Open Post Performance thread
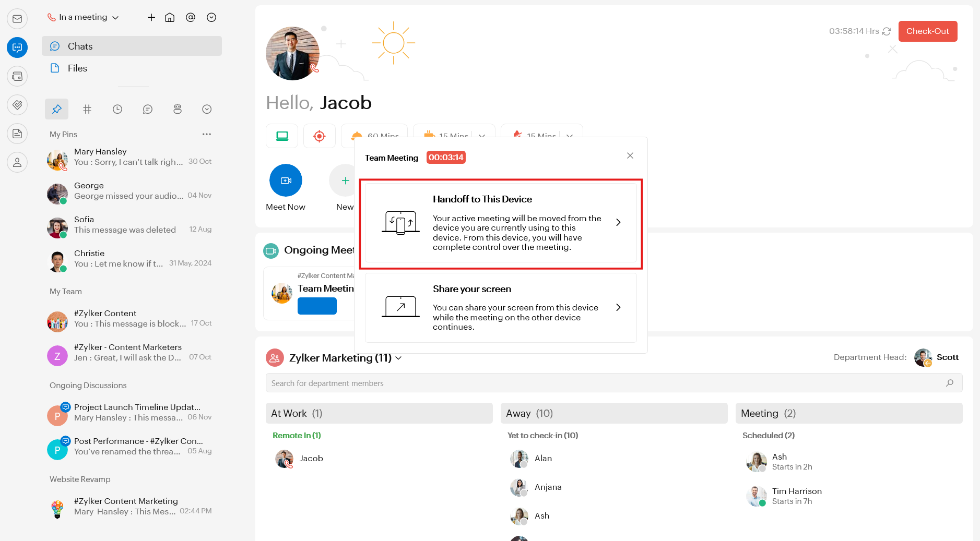Screen dimensions: 980x541 (131, 447)
